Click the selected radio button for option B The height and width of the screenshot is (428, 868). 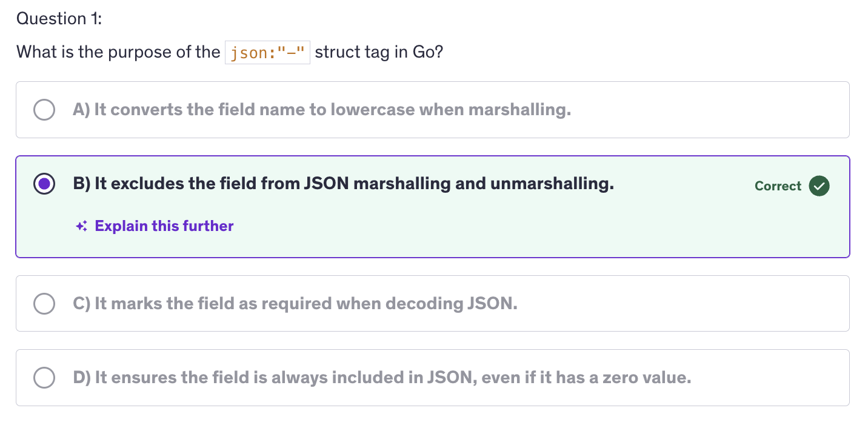44,184
